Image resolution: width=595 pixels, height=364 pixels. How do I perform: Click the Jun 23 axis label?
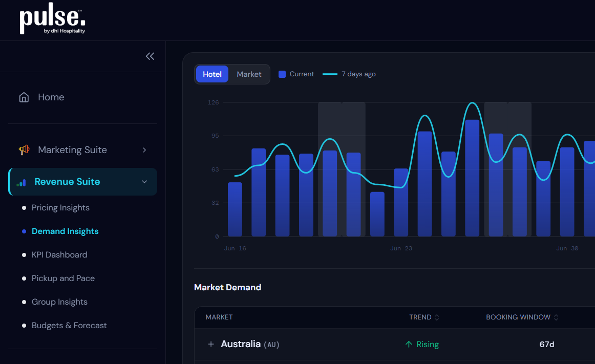[401, 248]
